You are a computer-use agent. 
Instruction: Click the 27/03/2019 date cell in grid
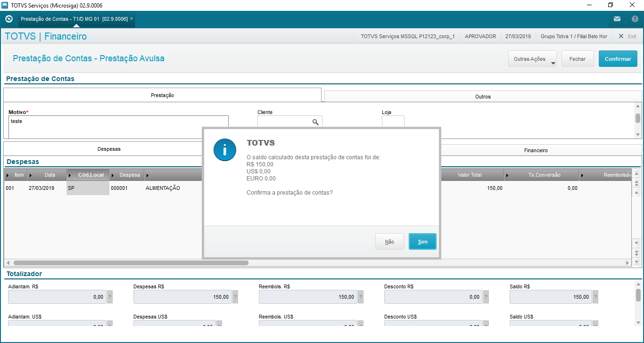click(x=47, y=188)
